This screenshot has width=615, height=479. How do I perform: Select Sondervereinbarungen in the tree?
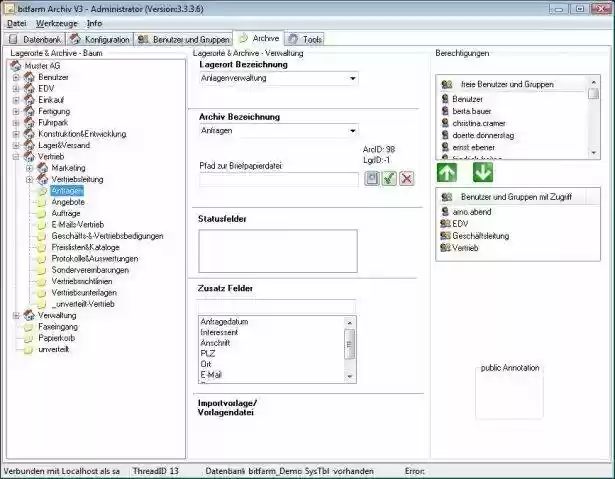90,270
